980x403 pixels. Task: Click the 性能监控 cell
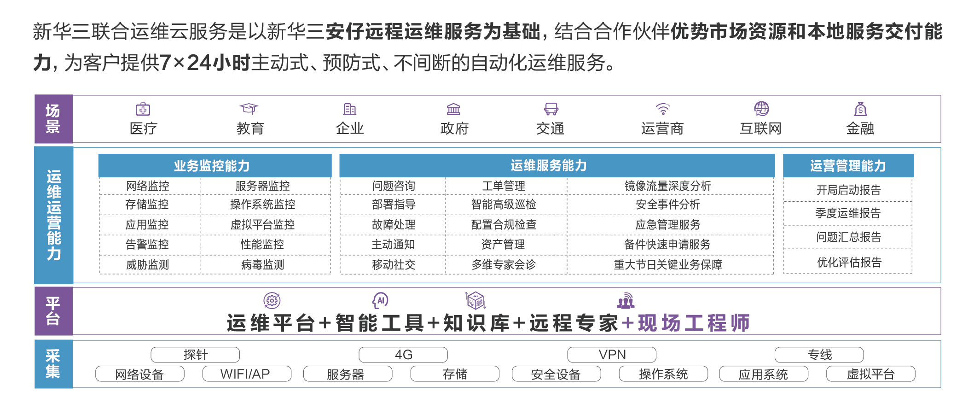click(265, 245)
